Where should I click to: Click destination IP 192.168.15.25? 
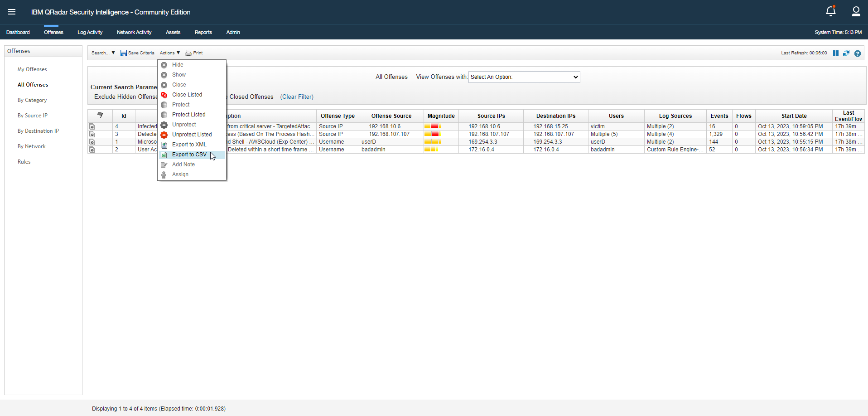click(550, 126)
